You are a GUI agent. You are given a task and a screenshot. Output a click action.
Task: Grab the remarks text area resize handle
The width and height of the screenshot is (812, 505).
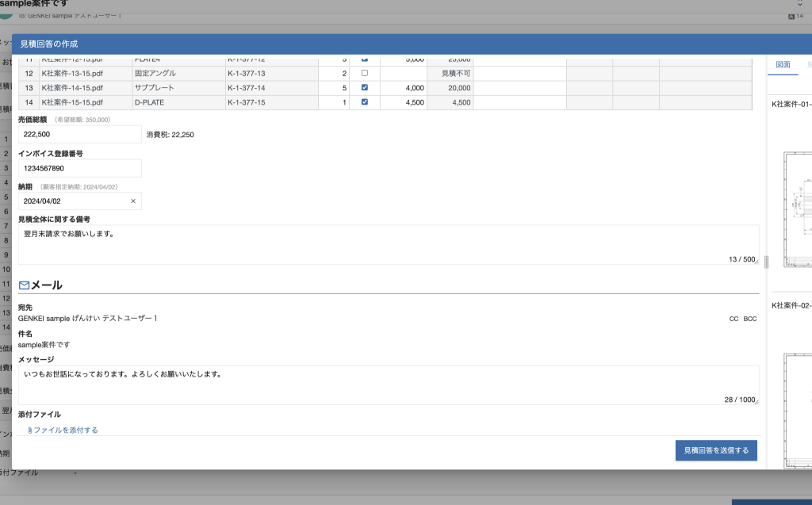[756, 262]
